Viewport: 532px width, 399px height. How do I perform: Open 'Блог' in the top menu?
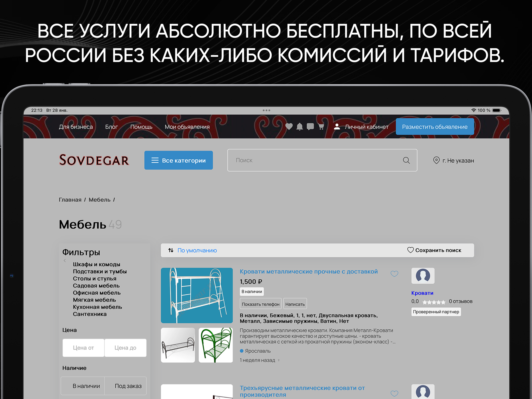coord(111,127)
